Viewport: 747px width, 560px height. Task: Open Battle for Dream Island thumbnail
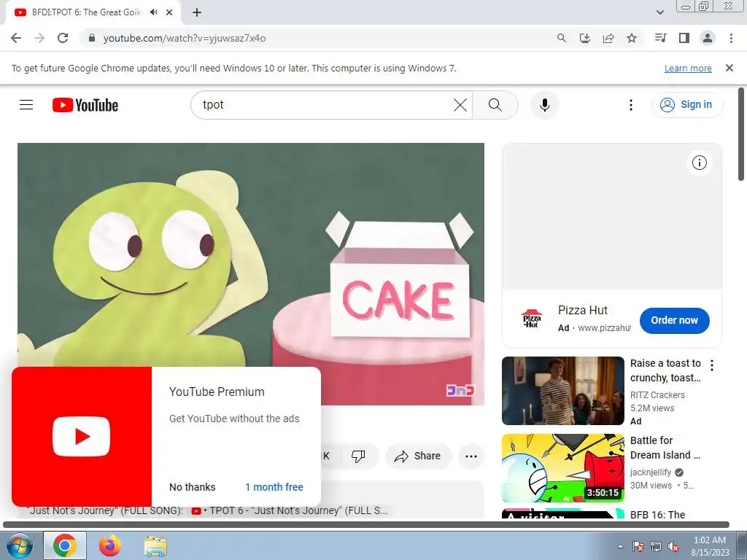pyautogui.click(x=562, y=467)
